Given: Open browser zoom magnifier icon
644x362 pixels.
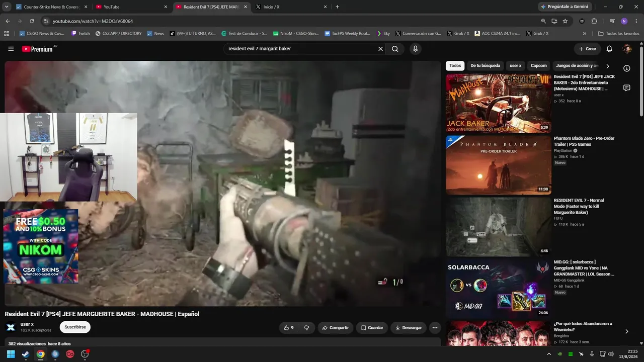Looking at the screenshot, I should point(543,21).
